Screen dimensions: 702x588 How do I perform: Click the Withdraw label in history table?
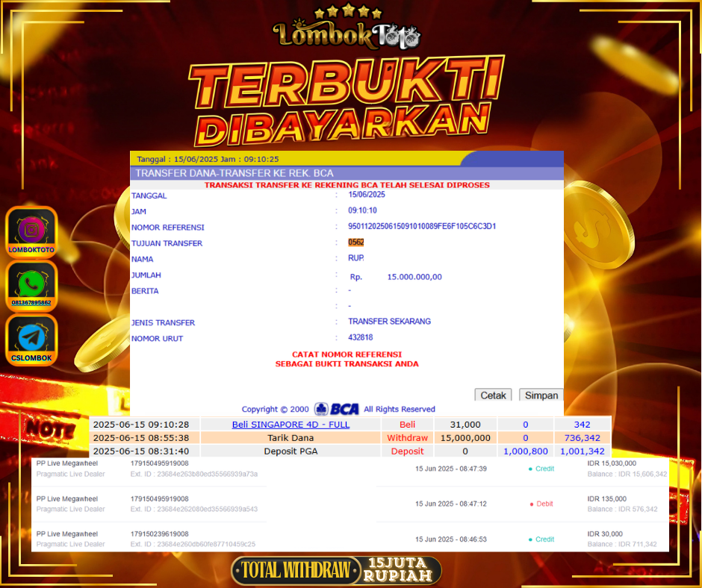pos(408,438)
